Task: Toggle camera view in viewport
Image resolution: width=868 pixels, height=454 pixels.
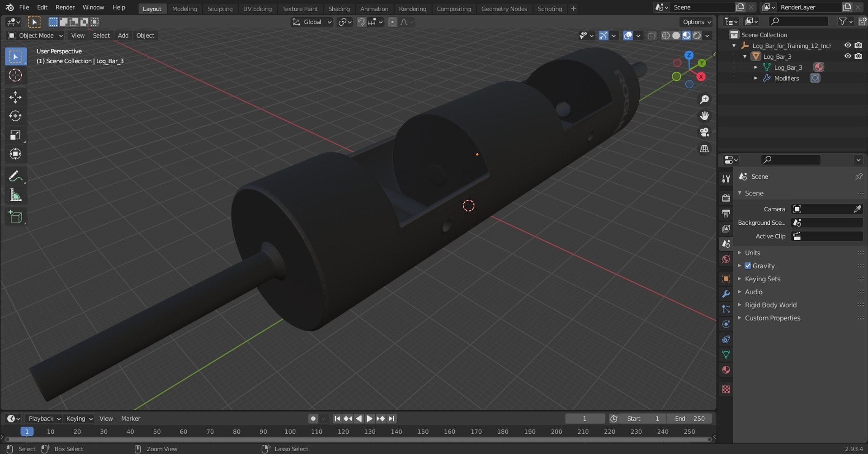Action: tap(704, 132)
